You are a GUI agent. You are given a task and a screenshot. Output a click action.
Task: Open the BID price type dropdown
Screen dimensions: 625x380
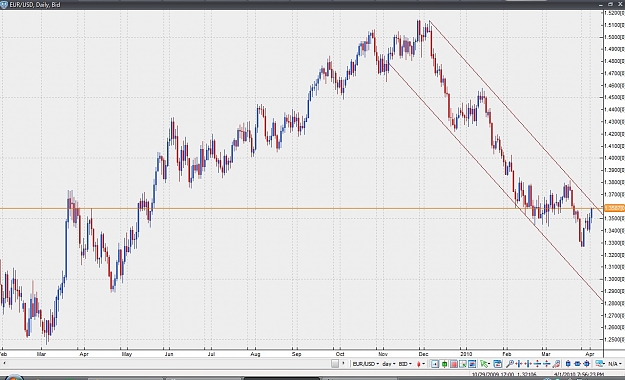[x=405, y=364]
